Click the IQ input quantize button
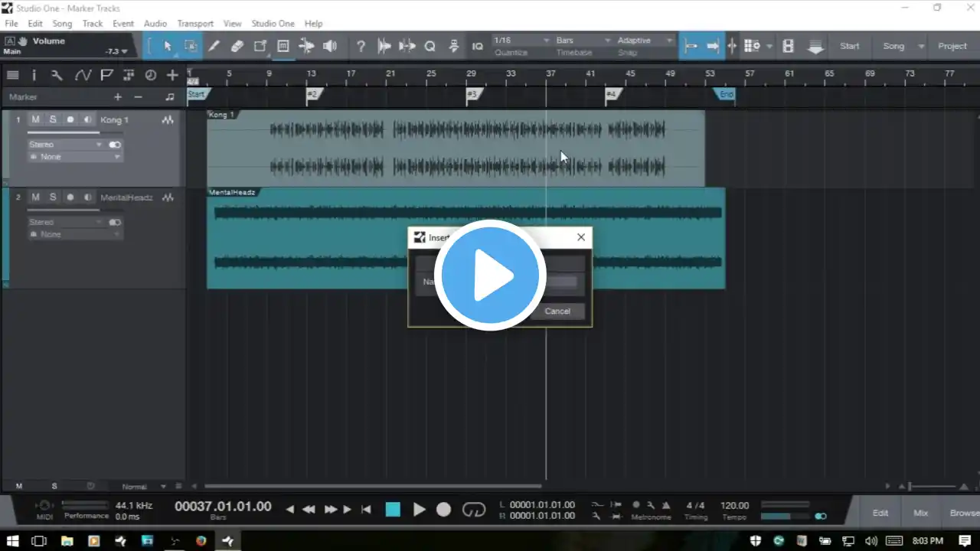This screenshot has width=980, height=551. coord(478,46)
